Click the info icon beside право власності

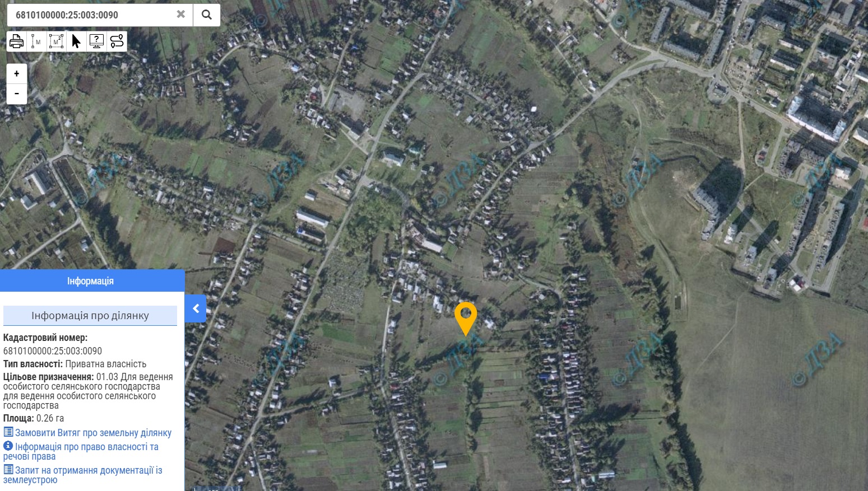click(x=8, y=446)
